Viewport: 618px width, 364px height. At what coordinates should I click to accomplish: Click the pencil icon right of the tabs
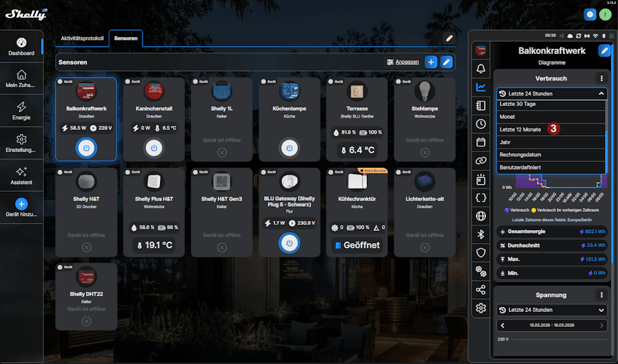tap(449, 38)
